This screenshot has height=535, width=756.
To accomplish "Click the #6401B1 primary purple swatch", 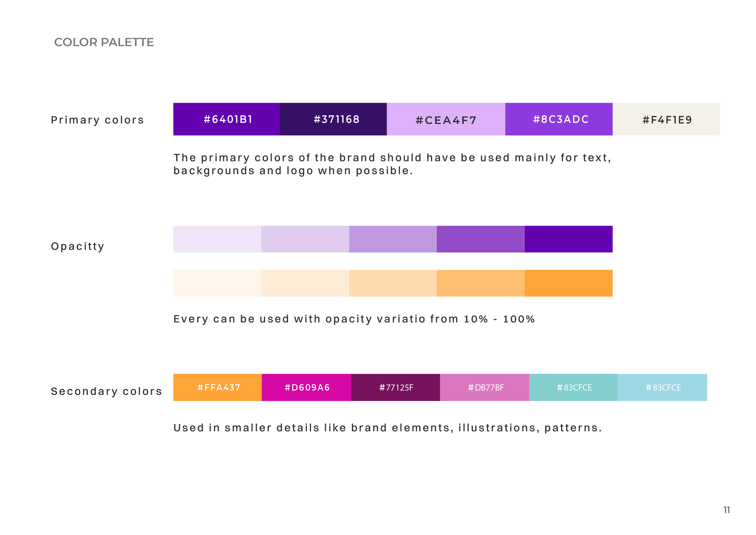I will click(x=226, y=119).
